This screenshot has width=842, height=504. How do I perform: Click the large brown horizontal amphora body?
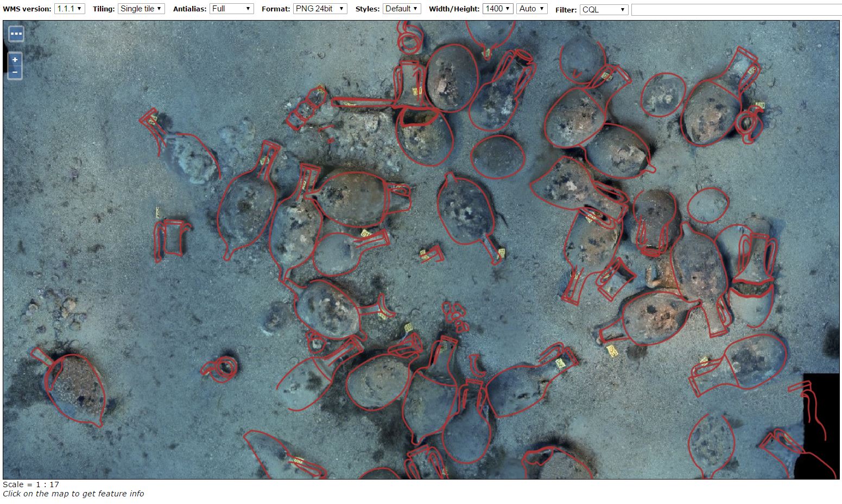click(x=353, y=198)
